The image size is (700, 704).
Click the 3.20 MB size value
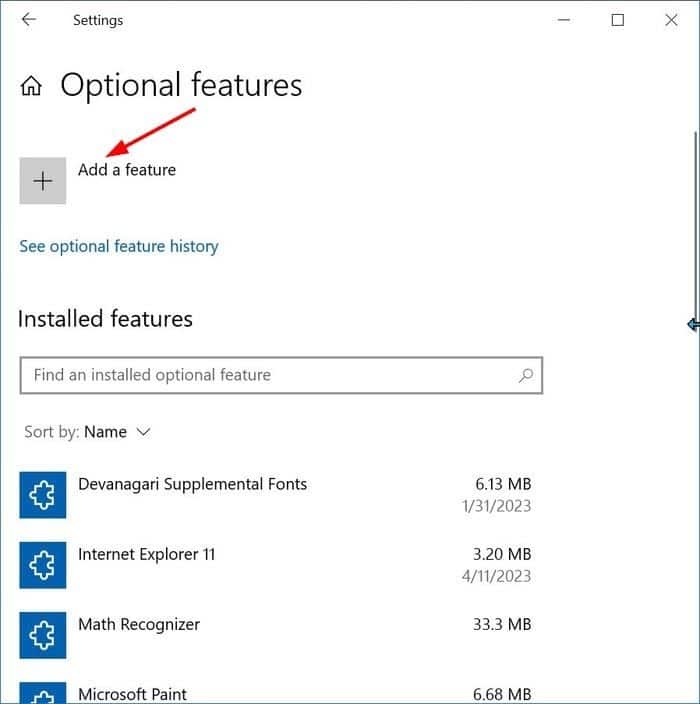[502, 554]
